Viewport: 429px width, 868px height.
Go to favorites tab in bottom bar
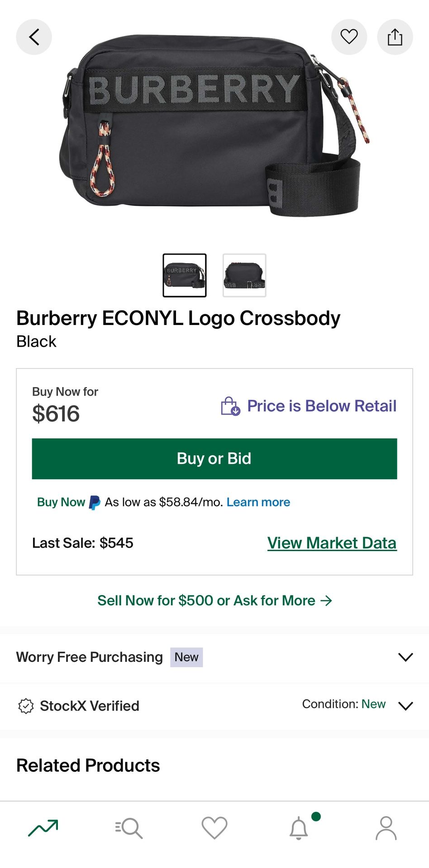(214, 828)
